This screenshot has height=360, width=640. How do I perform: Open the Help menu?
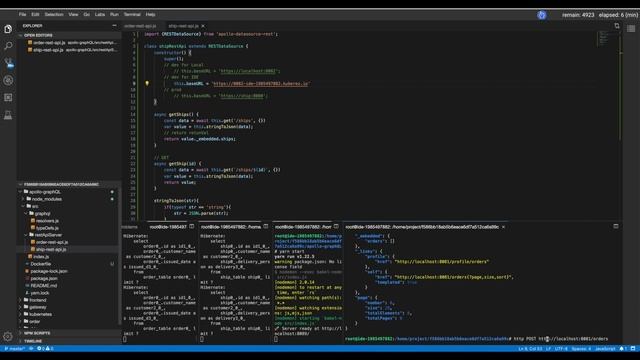click(150, 14)
